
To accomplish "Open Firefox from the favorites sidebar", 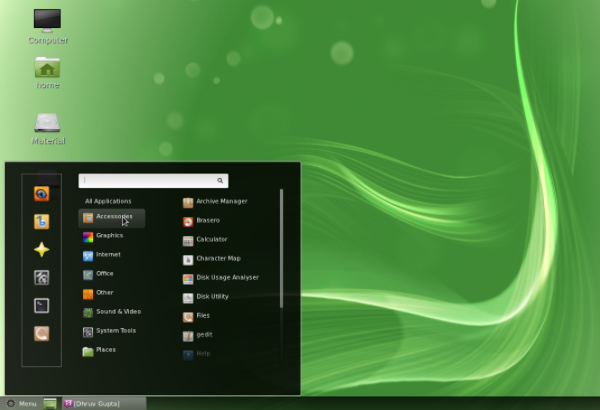I will (x=41, y=194).
